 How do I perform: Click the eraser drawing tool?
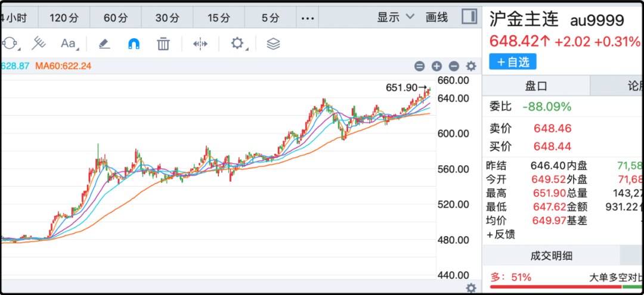click(x=104, y=44)
